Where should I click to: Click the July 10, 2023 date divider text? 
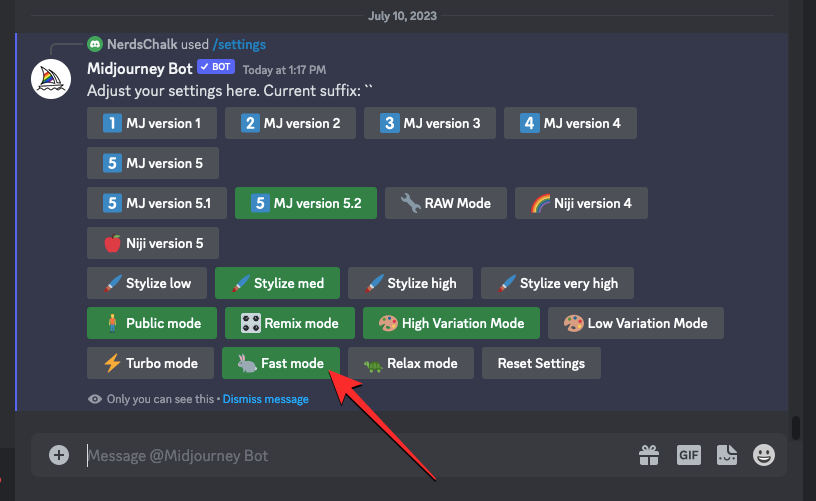[x=402, y=16]
